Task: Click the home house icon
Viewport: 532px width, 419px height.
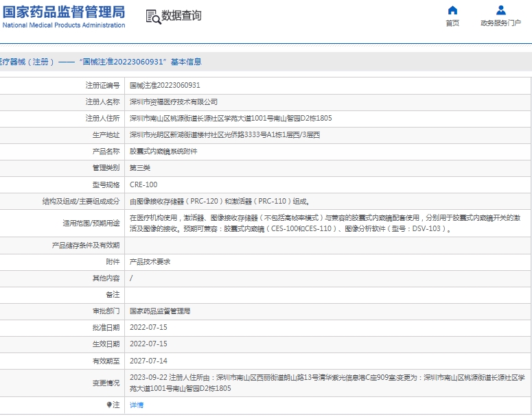Action: point(452,10)
